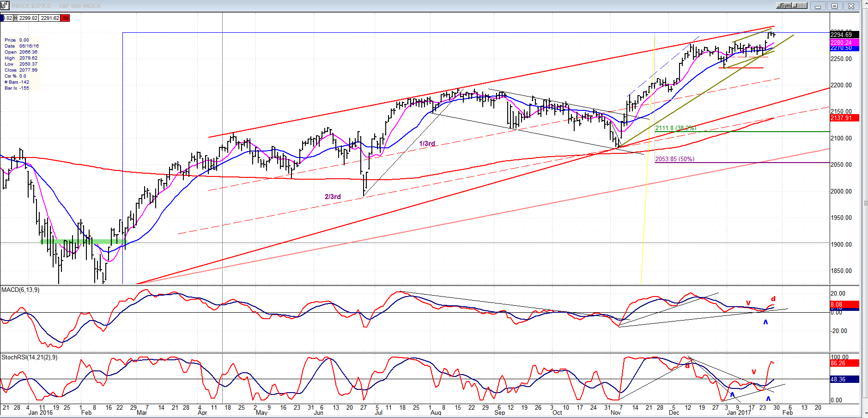The height and width of the screenshot is (418, 868).
Task: Click the 2111.8 (38.2%) retracement label
Action: [675, 128]
